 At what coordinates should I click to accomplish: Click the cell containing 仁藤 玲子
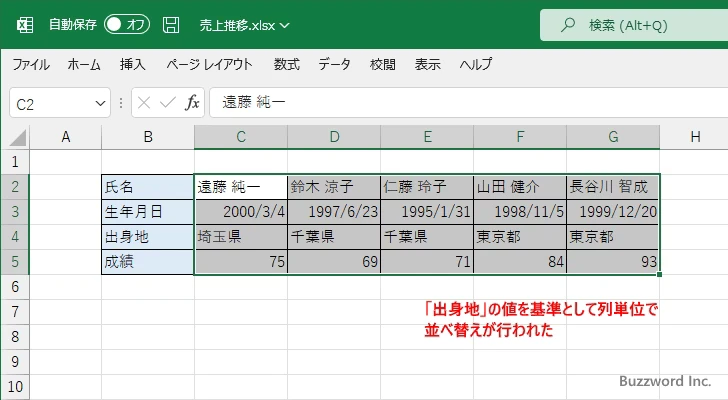427,187
